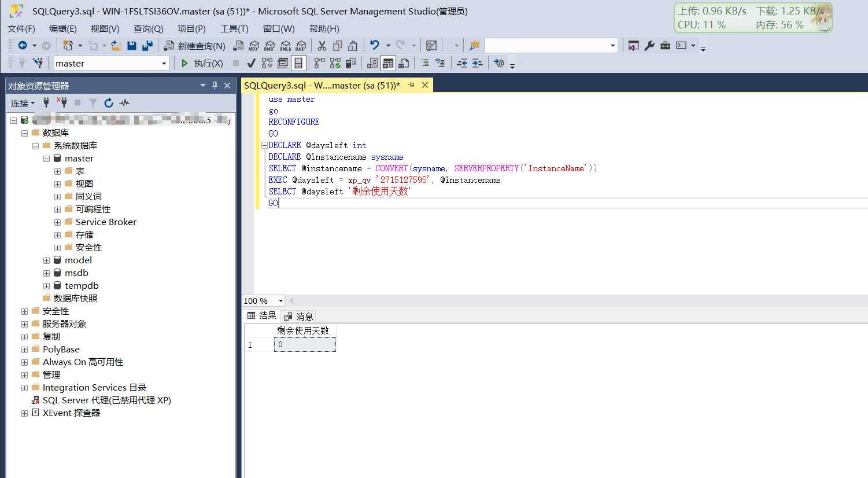Open the 文件(F) menu
The width and height of the screenshot is (868, 478).
click(x=21, y=28)
